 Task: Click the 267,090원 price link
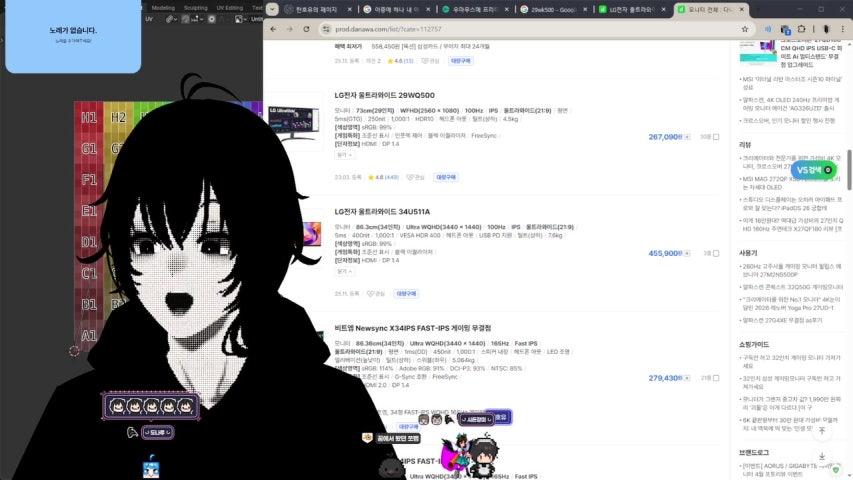665,137
